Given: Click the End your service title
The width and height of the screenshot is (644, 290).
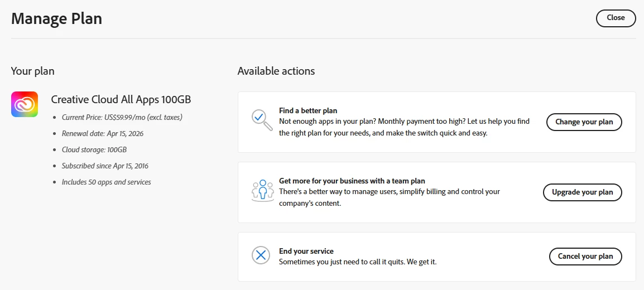Looking at the screenshot, I should 306,251.
